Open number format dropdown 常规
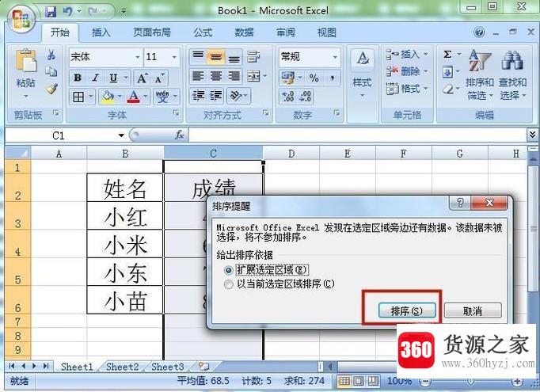This screenshot has height=392, width=540. 335,57
